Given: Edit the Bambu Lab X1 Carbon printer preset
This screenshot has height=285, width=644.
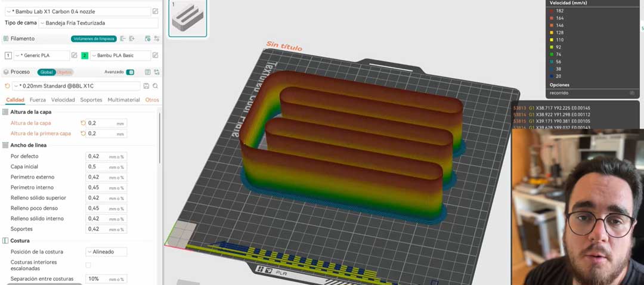Looking at the screenshot, I should pyautogui.click(x=155, y=11).
